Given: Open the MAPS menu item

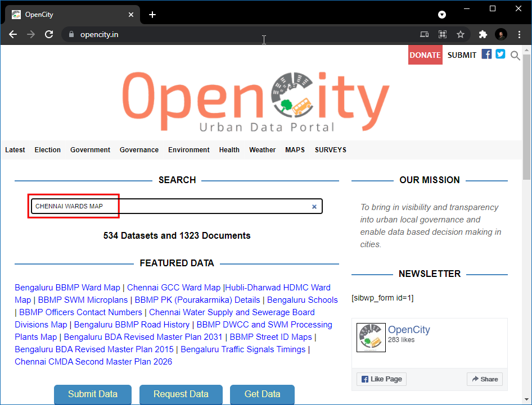Looking at the screenshot, I should [x=295, y=150].
